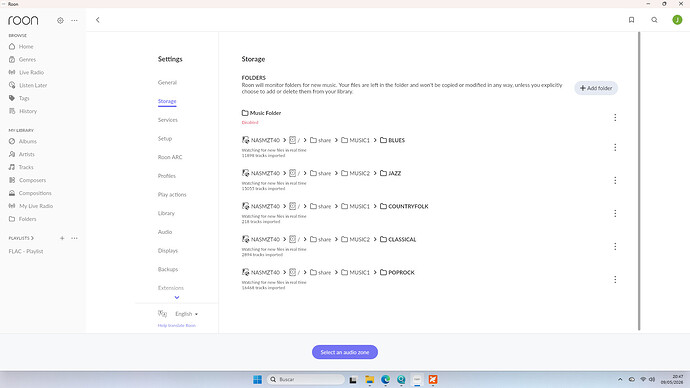Screen dimensions: 690x388
Task: Open Genres in the sidebar
Action: pyautogui.click(x=22, y=59)
